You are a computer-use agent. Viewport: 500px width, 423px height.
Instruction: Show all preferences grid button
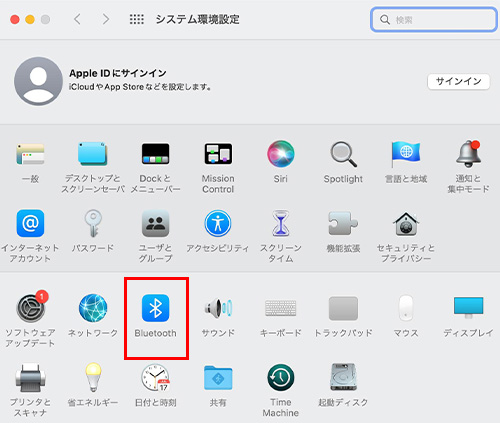[x=137, y=19]
